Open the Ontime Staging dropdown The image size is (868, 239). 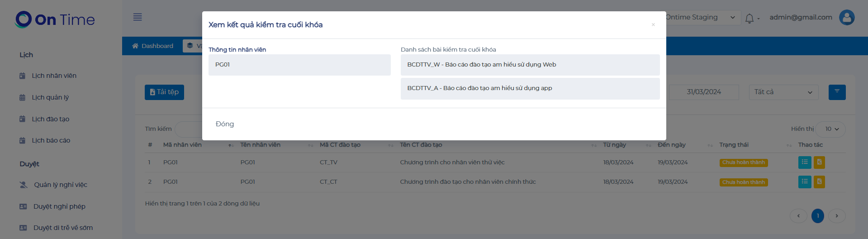tap(702, 18)
